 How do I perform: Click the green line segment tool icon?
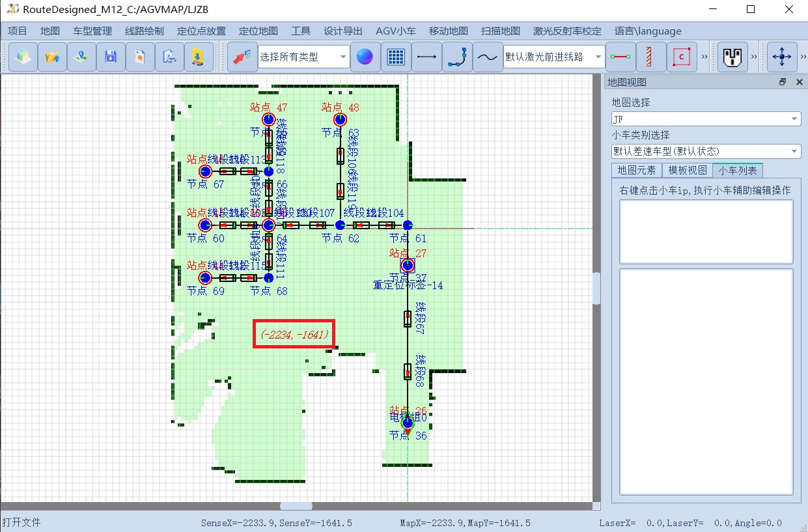(x=620, y=57)
